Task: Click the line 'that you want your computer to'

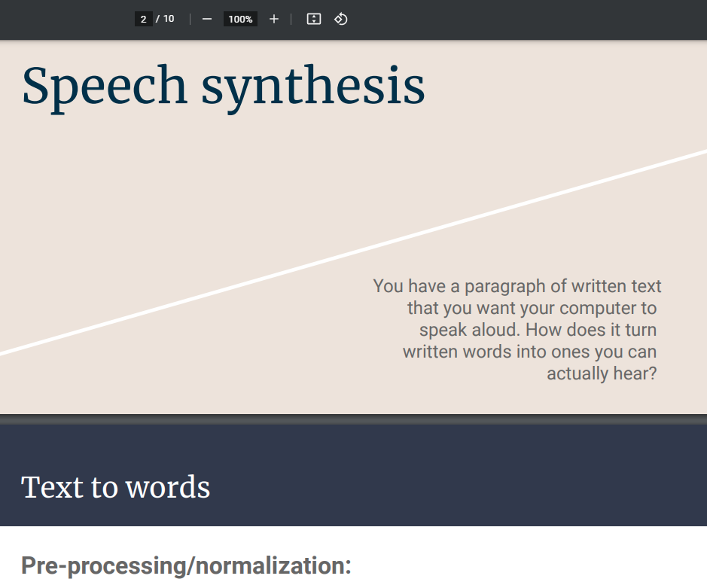Action: (532, 308)
